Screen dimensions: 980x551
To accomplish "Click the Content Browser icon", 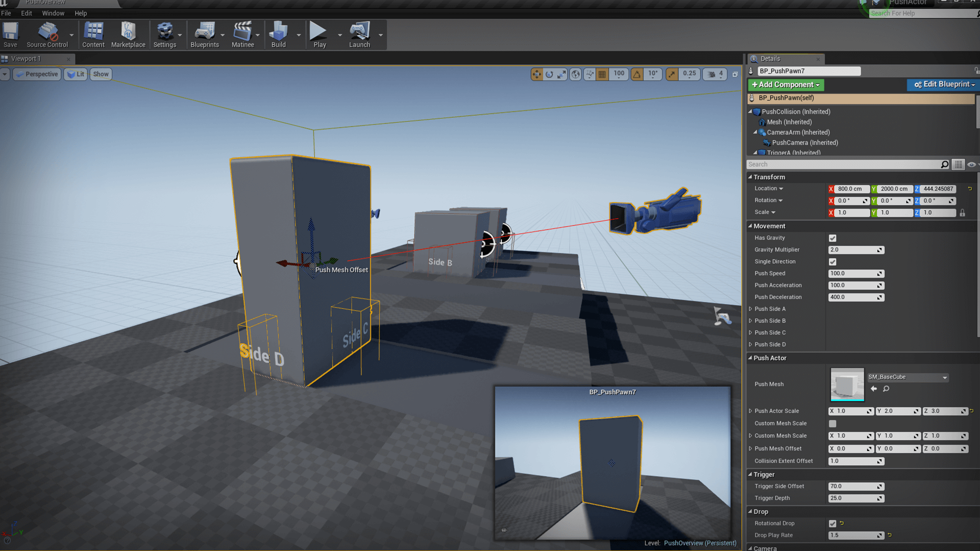I will pyautogui.click(x=93, y=34).
